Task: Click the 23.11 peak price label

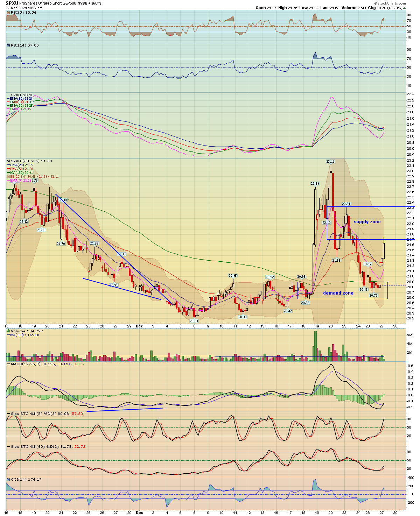Action: click(330, 162)
